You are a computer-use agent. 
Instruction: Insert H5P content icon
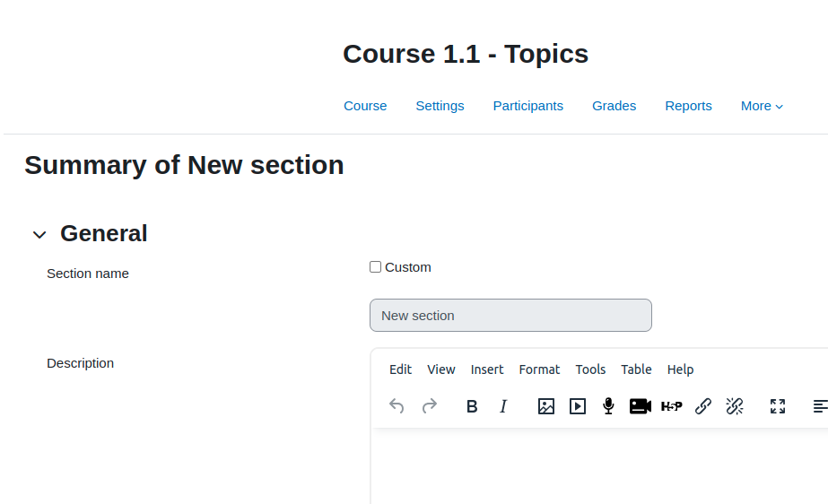672,406
